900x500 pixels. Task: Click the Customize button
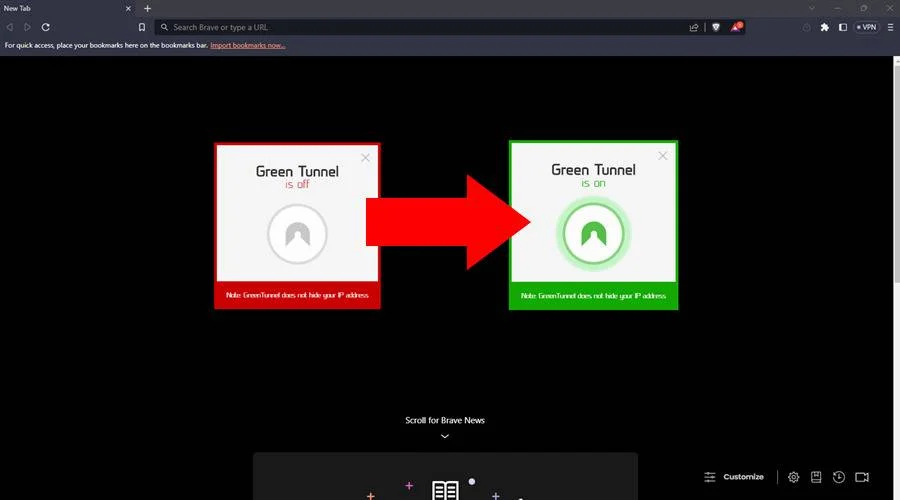734,477
